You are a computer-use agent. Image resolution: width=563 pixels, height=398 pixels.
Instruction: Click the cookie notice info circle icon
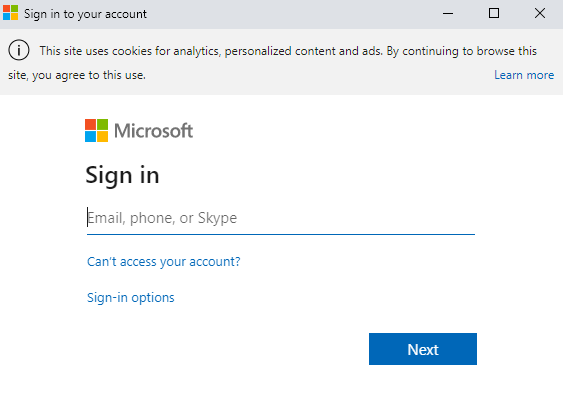(x=19, y=50)
